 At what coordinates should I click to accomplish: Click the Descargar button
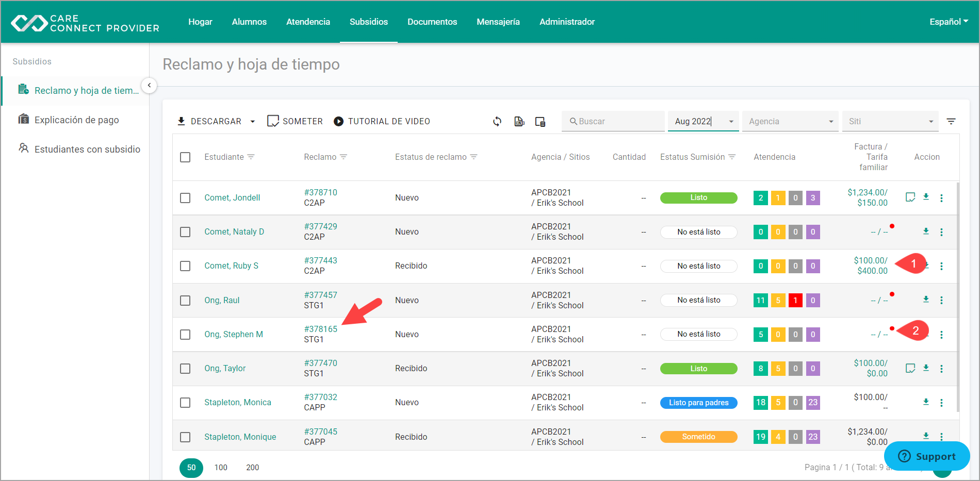coord(209,121)
